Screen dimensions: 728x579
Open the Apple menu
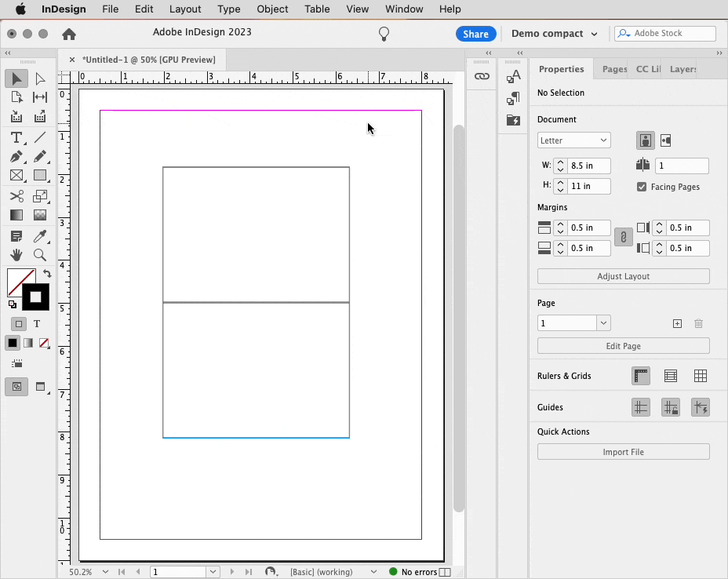click(20, 9)
